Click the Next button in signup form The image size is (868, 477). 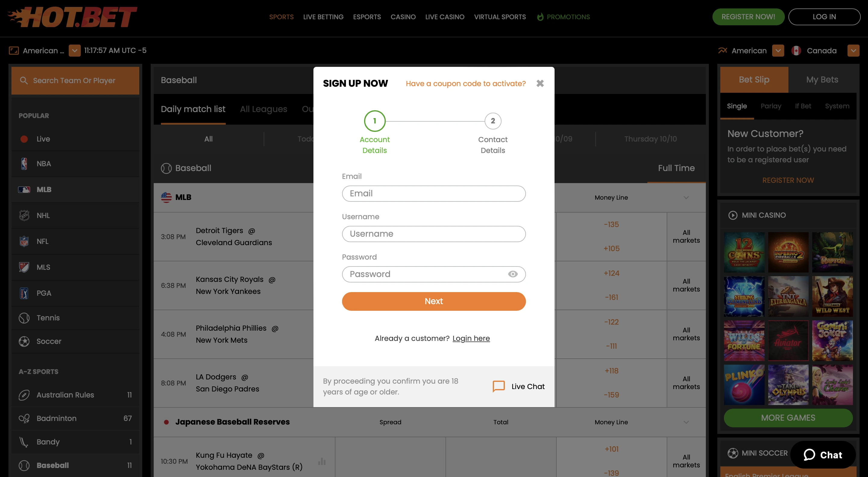click(x=434, y=301)
